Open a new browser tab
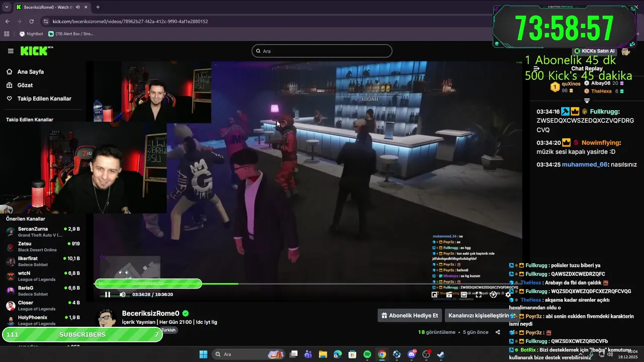The height and width of the screenshot is (362, 644). (x=98, y=7)
